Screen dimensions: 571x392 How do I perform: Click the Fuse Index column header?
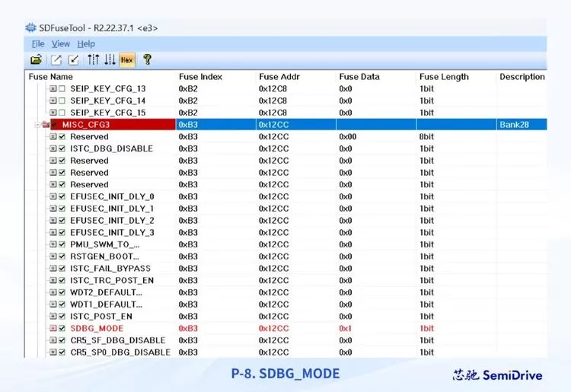click(200, 77)
